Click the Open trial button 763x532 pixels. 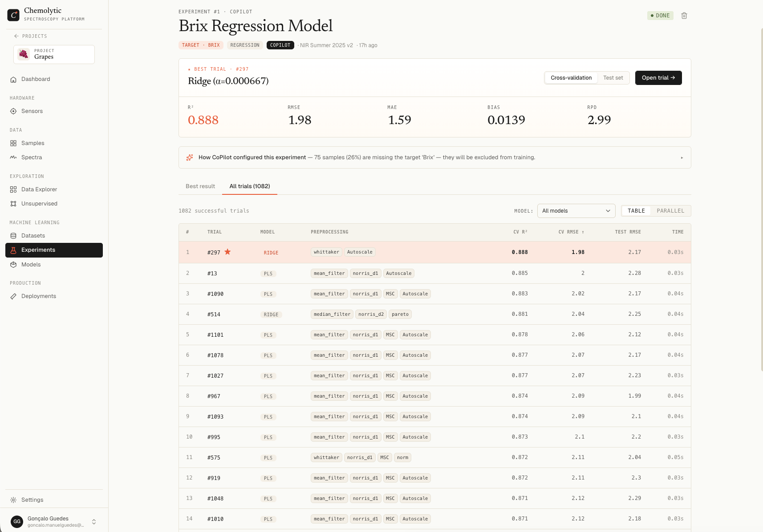pos(658,78)
